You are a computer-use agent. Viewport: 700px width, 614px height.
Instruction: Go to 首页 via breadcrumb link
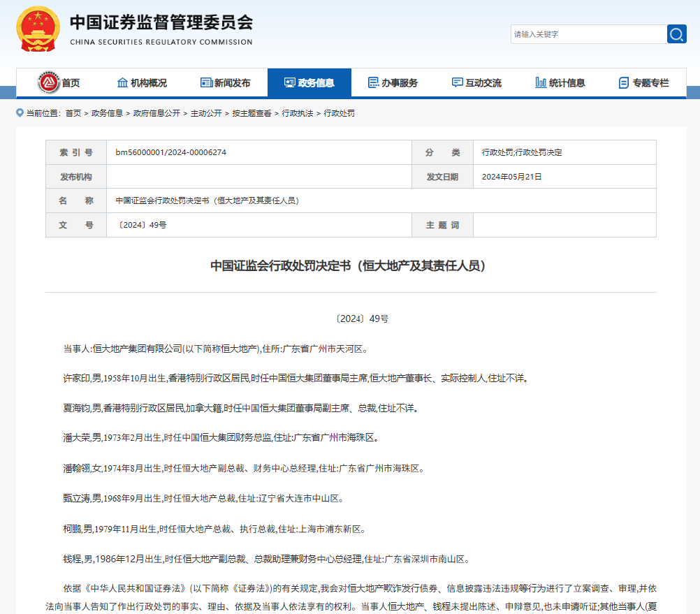click(x=73, y=113)
